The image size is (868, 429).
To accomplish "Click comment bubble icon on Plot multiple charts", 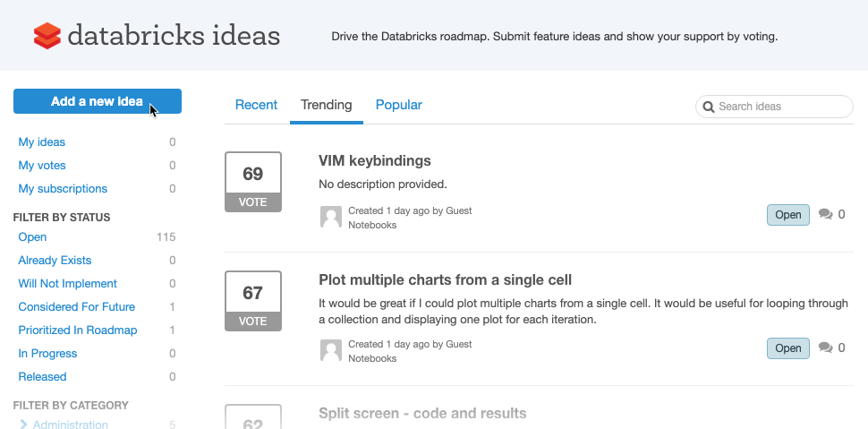I will point(825,347).
